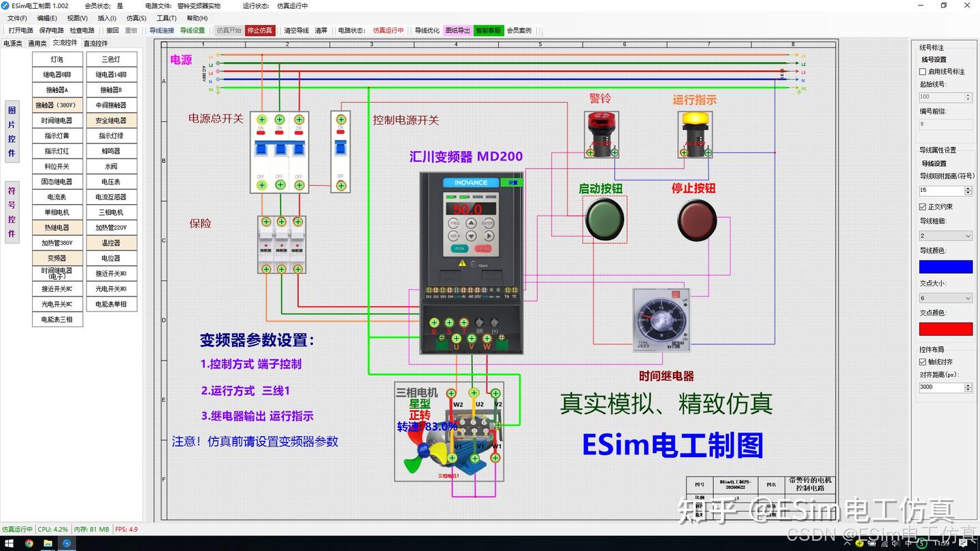Viewport: 980px width, 551px height.
Task: Click the ESim app taskbar icon
Action: coord(67,544)
